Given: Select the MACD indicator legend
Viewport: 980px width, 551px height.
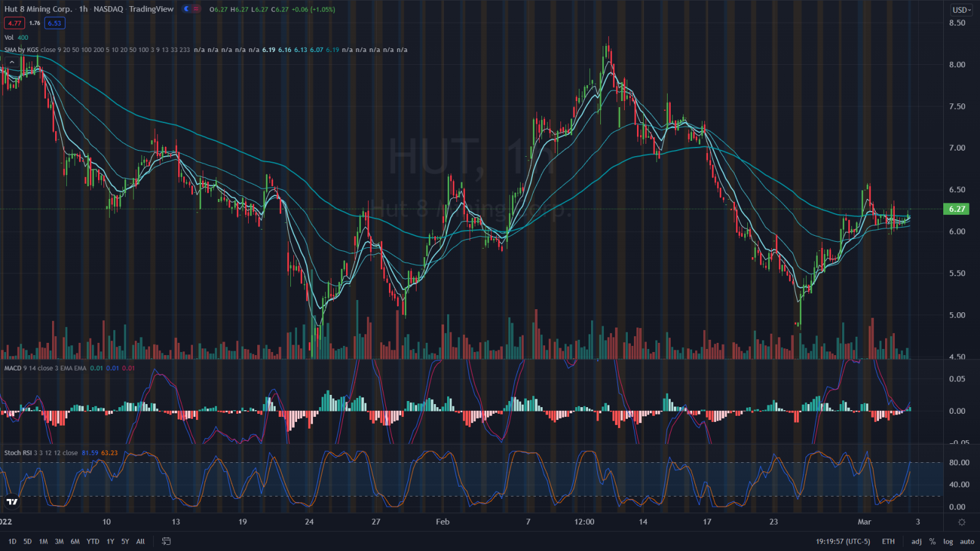Looking at the screenshot, I should click(x=13, y=368).
